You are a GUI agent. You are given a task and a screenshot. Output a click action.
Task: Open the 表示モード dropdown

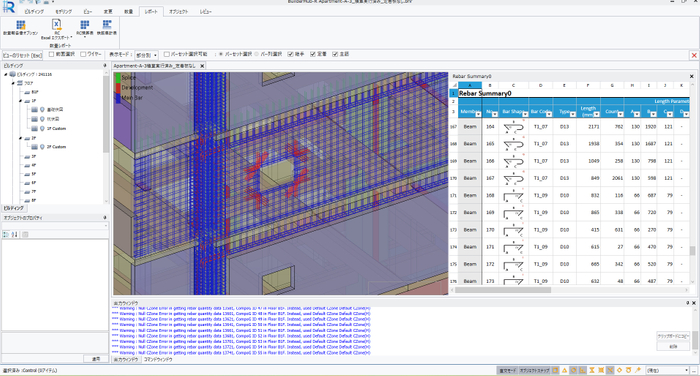pyautogui.click(x=146, y=55)
